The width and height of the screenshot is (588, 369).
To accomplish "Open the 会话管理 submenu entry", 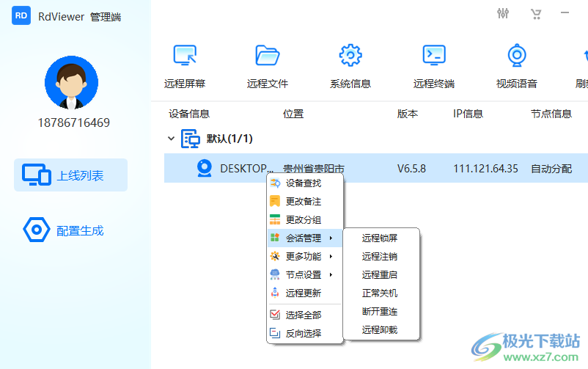I will tap(305, 238).
